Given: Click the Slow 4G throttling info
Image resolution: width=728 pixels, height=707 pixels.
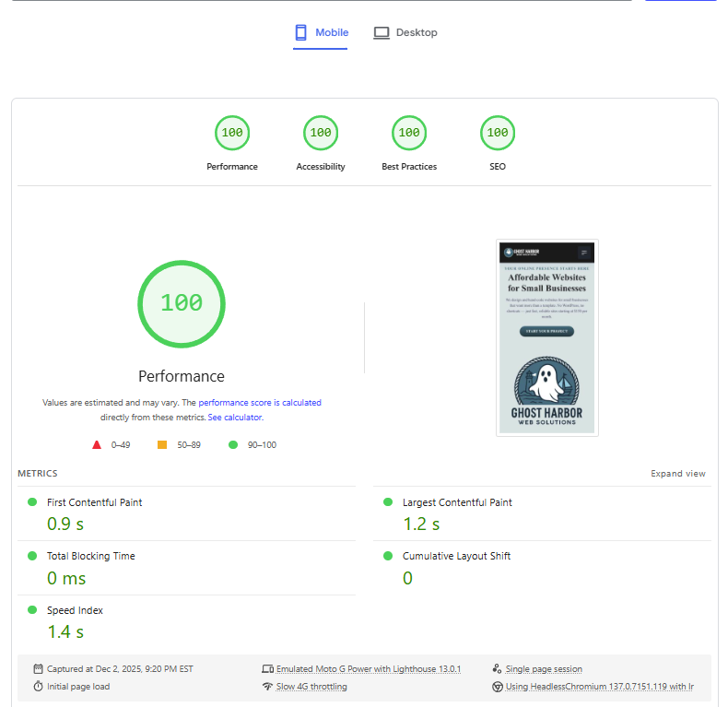Looking at the screenshot, I should 311,687.
